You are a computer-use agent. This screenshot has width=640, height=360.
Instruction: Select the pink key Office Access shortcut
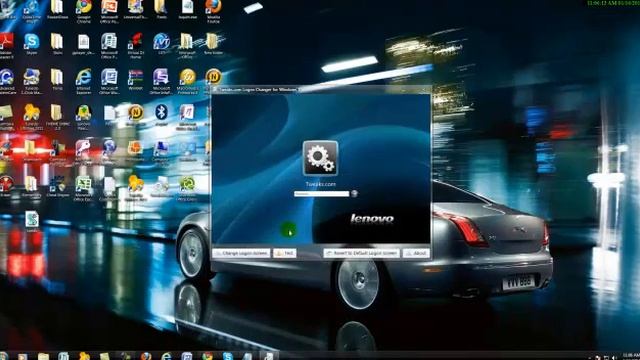[x=83, y=152]
